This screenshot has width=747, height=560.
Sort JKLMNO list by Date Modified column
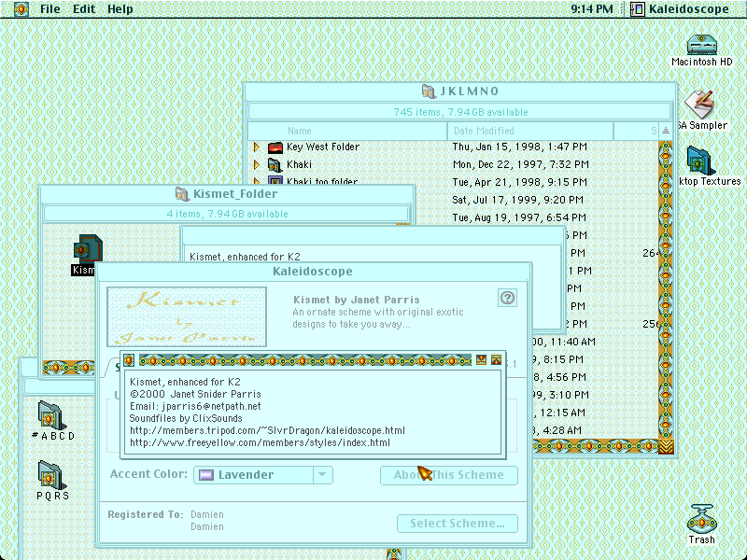530,131
